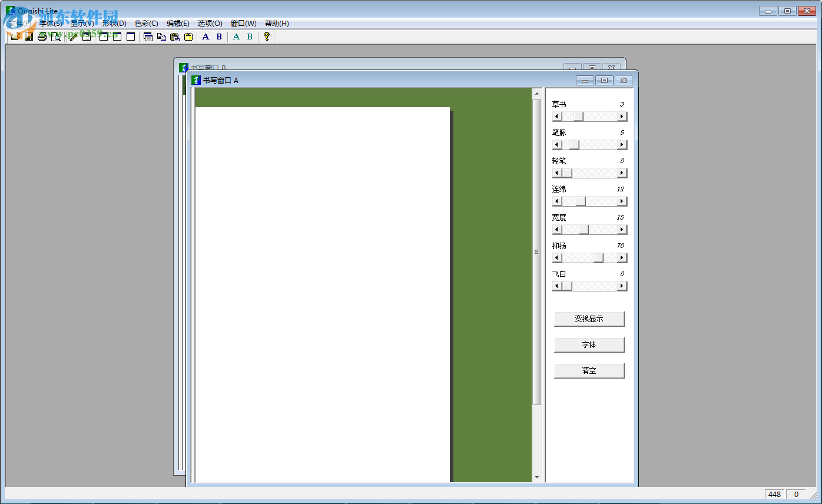Open the 字体(S) menu
The width and height of the screenshot is (822, 504).
pyautogui.click(x=51, y=24)
